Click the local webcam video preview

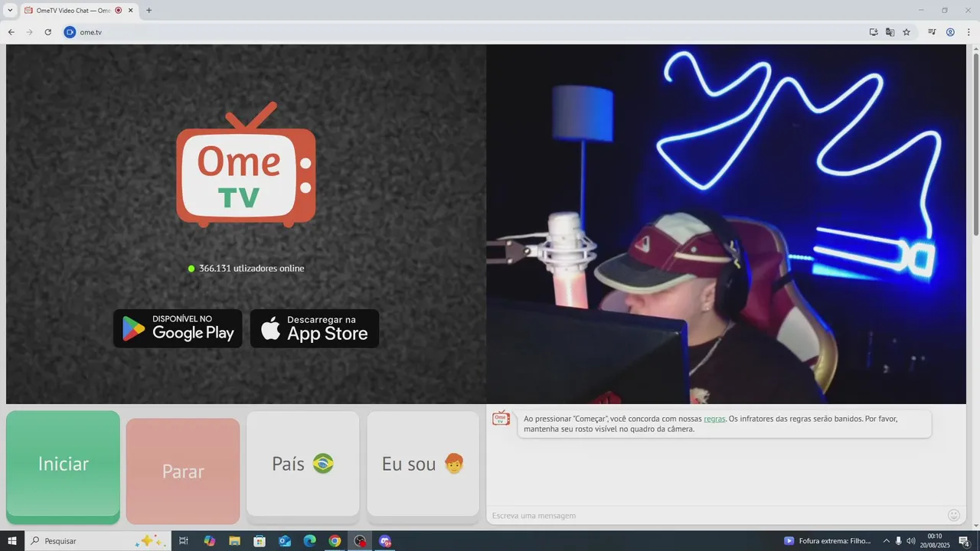tap(726, 223)
